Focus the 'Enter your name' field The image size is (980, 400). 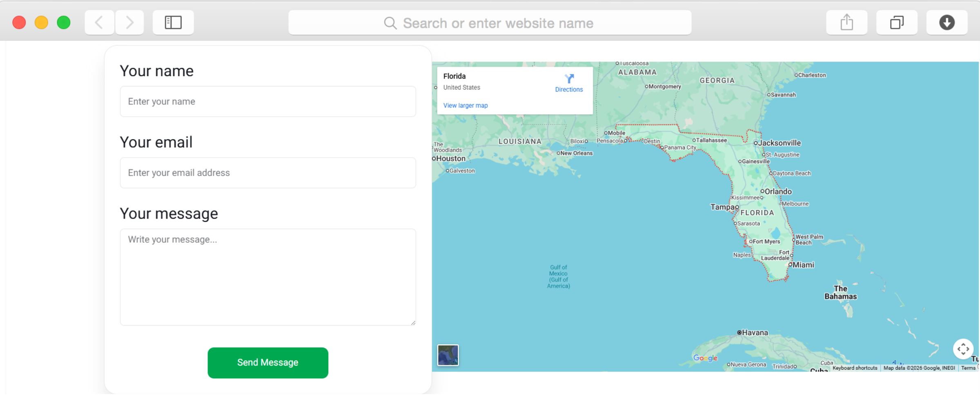click(x=268, y=102)
